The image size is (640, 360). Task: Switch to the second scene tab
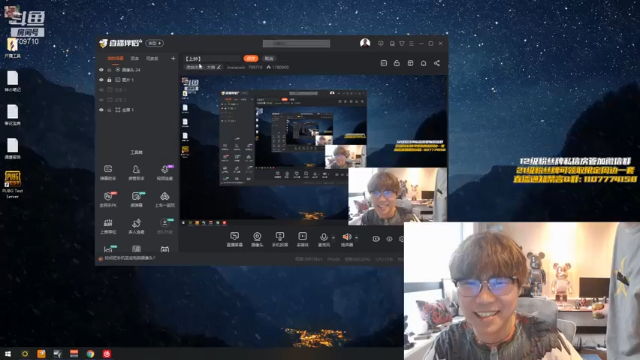click(135, 58)
